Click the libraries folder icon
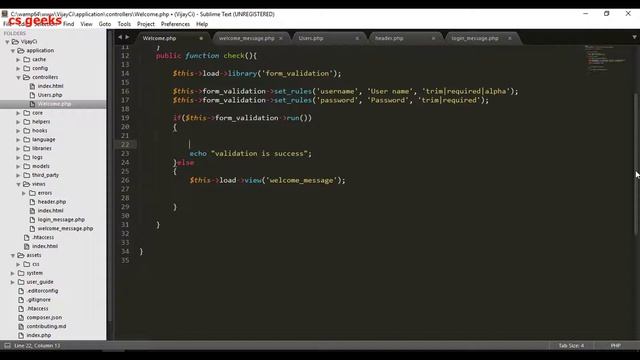640x360 pixels. click(x=27, y=149)
